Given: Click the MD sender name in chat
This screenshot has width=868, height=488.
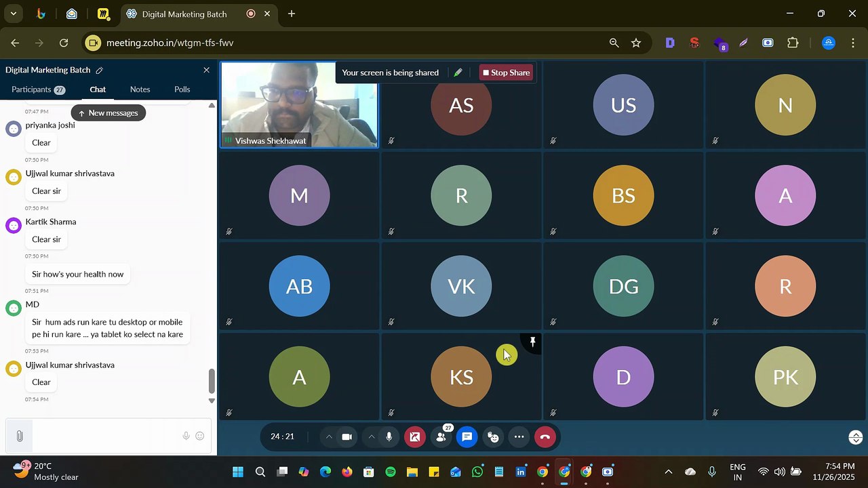Looking at the screenshot, I should click(x=33, y=305).
